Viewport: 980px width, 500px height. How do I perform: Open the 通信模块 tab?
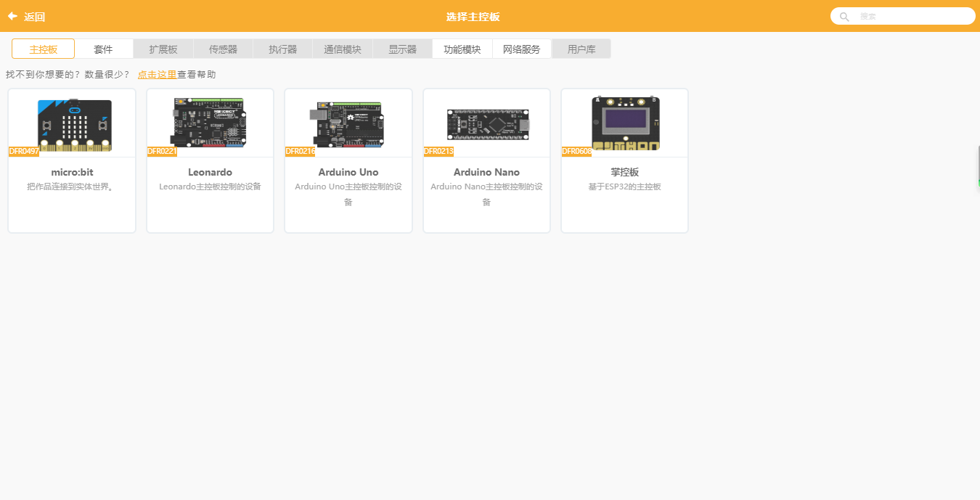[x=343, y=49]
